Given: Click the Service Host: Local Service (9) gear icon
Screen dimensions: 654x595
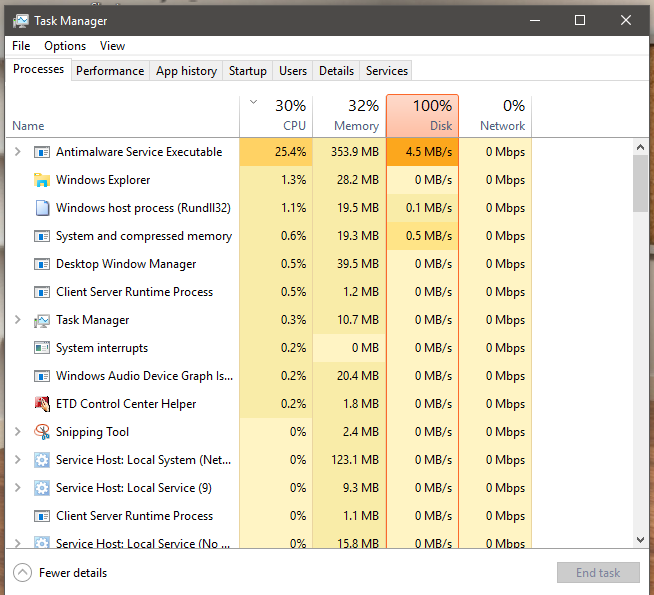Looking at the screenshot, I should pos(42,488).
